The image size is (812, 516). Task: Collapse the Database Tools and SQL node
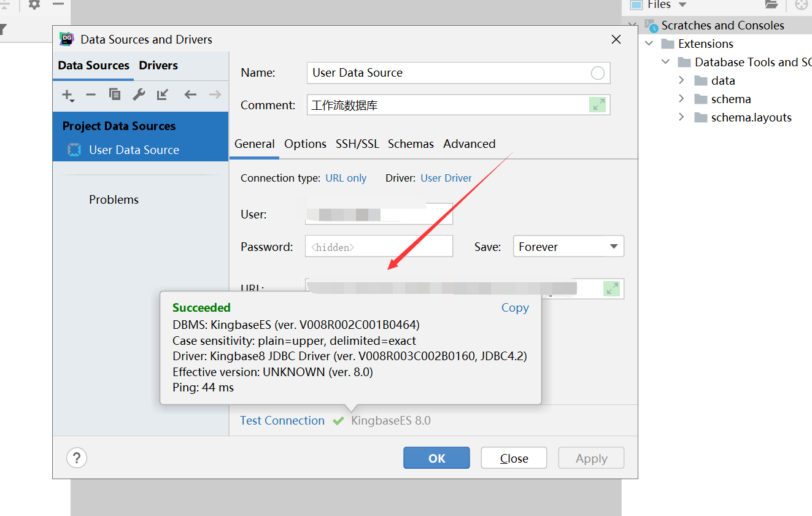pos(666,63)
